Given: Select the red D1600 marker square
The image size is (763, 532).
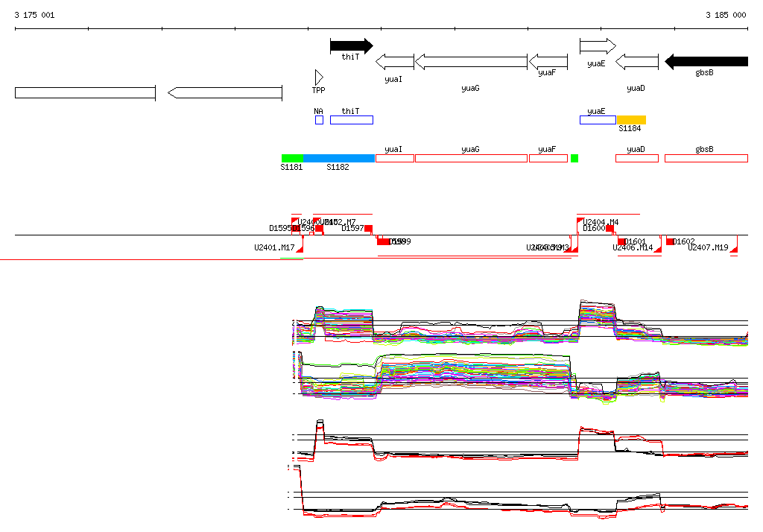Looking at the screenshot, I should [x=610, y=228].
